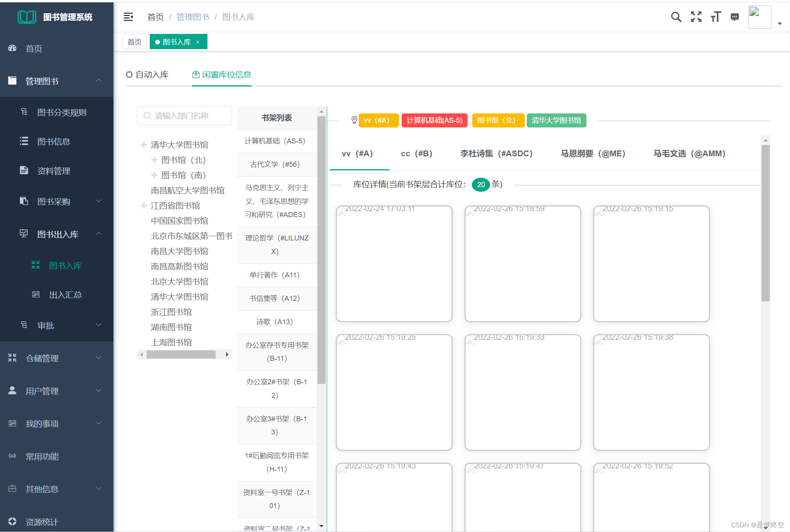This screenshot has width=790, height=532.
Task: Click the 资源统计 sidebar icon
Action: (x=12, y=521)
